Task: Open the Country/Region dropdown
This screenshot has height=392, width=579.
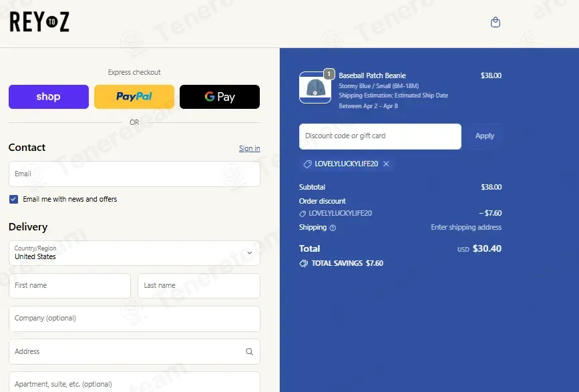Action: click(x=134, y=253)
